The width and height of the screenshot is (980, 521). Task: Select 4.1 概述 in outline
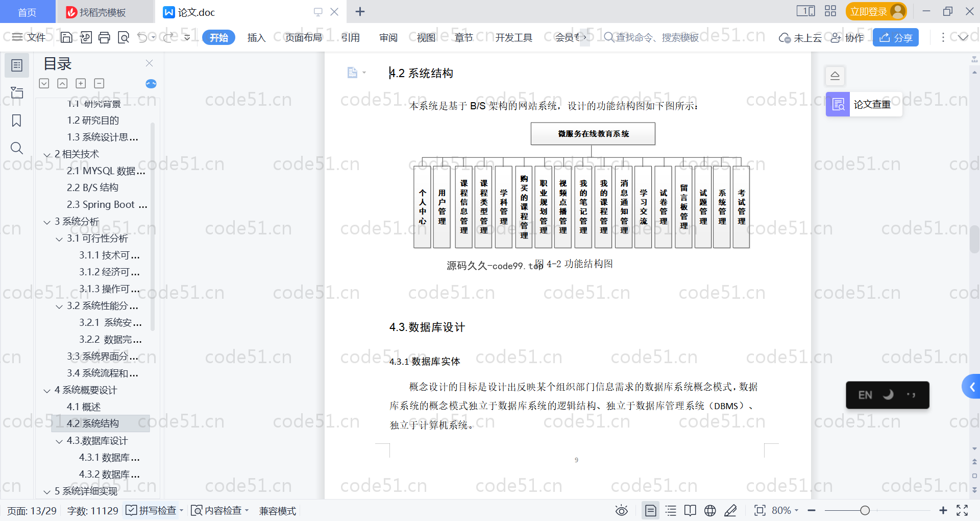[84, 407]
